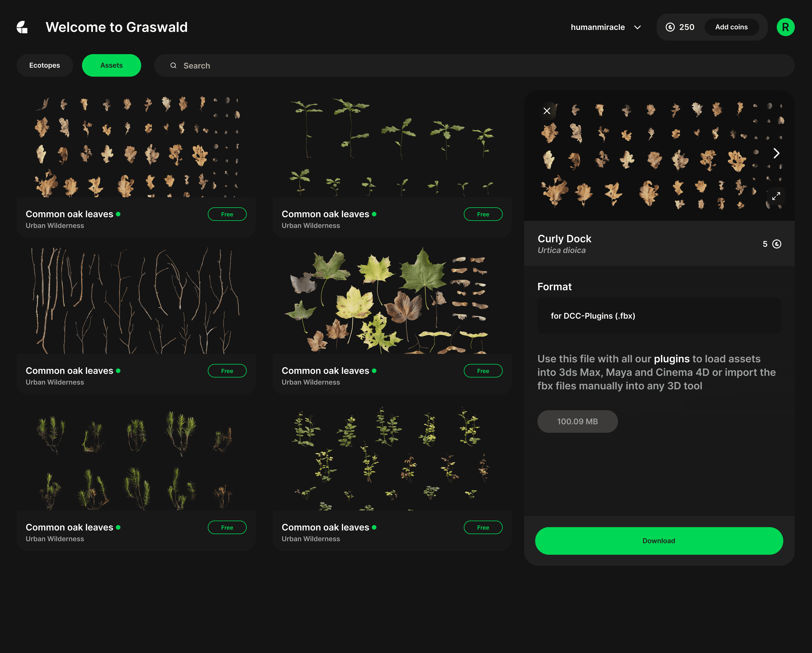Select the Assets tab

tap(111, 66)
